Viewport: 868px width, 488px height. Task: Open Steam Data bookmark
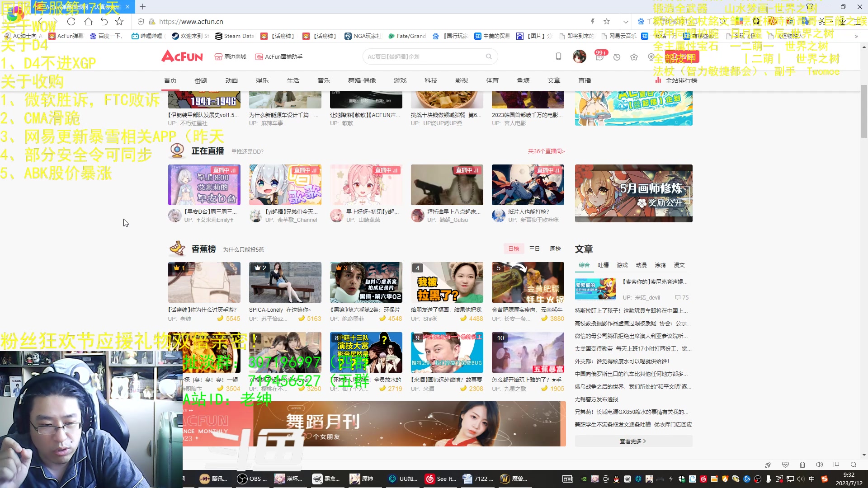235,36
